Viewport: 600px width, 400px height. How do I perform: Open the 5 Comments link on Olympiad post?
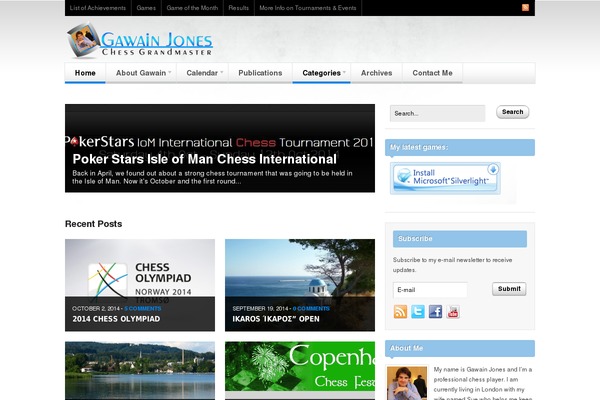coord(143,309)
